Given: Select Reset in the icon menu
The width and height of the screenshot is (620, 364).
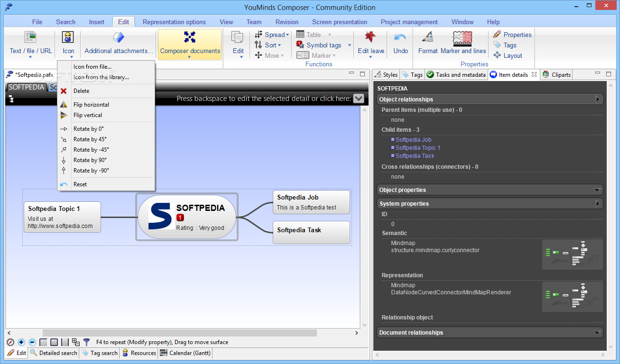Looking at the screenshot, I should 106,184.
